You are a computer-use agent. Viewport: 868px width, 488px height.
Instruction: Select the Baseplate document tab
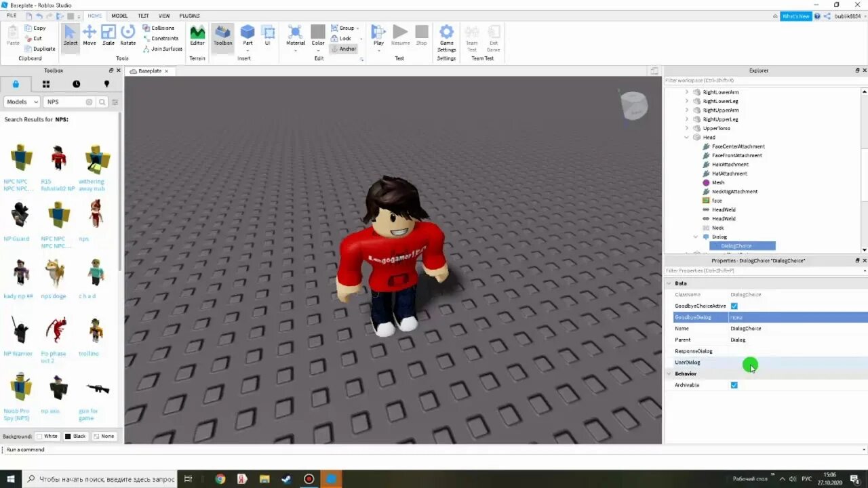(x=150, y=71)
